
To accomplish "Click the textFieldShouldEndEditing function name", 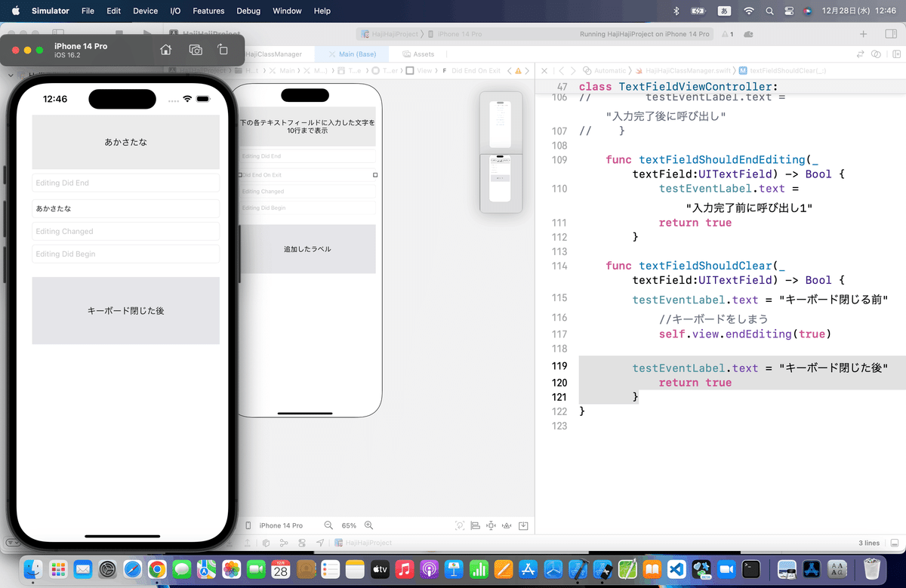I will pos(722,159).
